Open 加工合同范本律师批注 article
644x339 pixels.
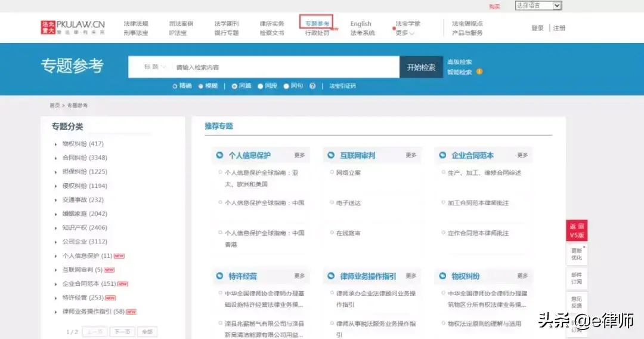[x=478, y=203]
